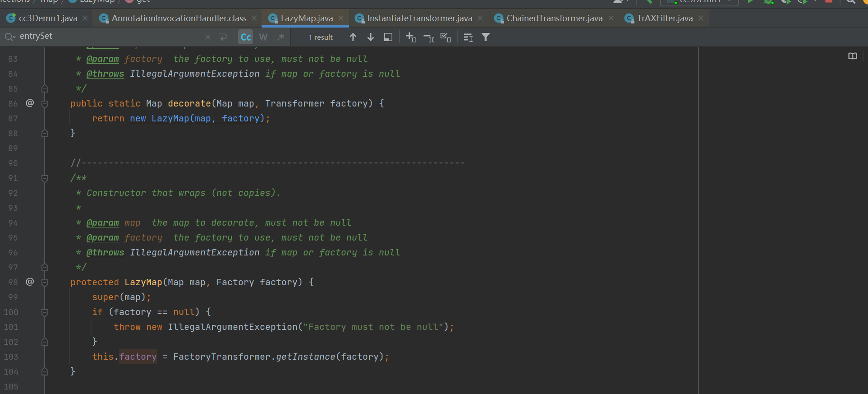Screen dimensions: 868x394
Task: Close the cc3Demo1.java tab
Action: (x=85, y=18)
